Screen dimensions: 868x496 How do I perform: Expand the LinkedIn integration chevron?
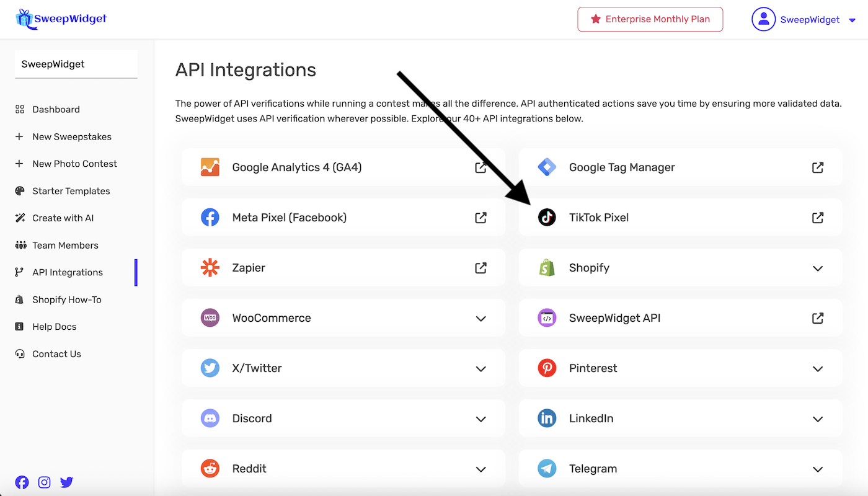coord(818,419)
